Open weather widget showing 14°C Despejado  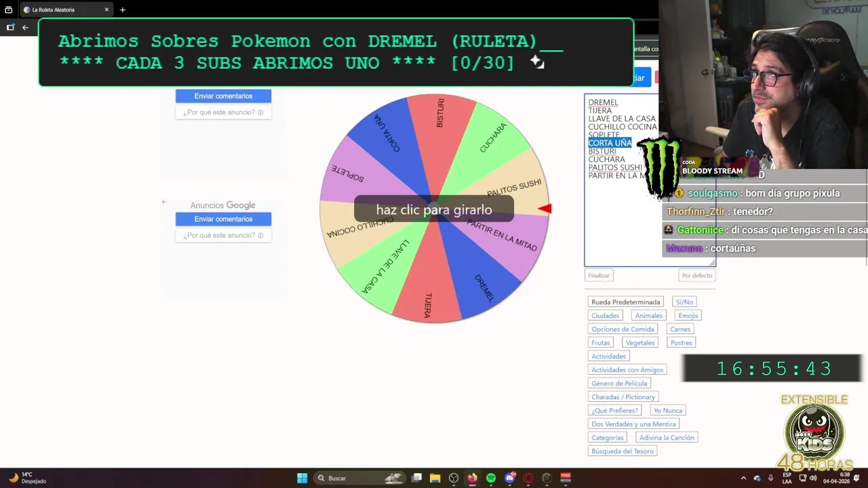[27, 478]
